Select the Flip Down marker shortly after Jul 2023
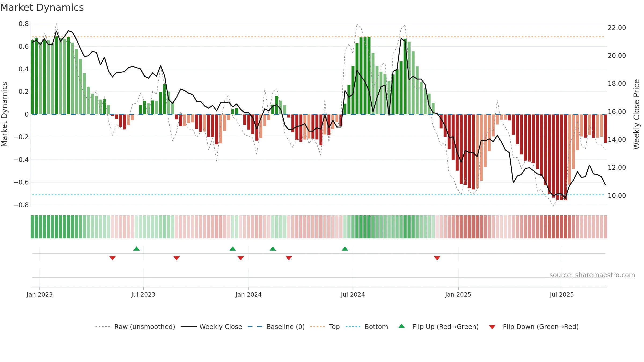This screenshot has height=362, width=644. (x=177, y=258)
